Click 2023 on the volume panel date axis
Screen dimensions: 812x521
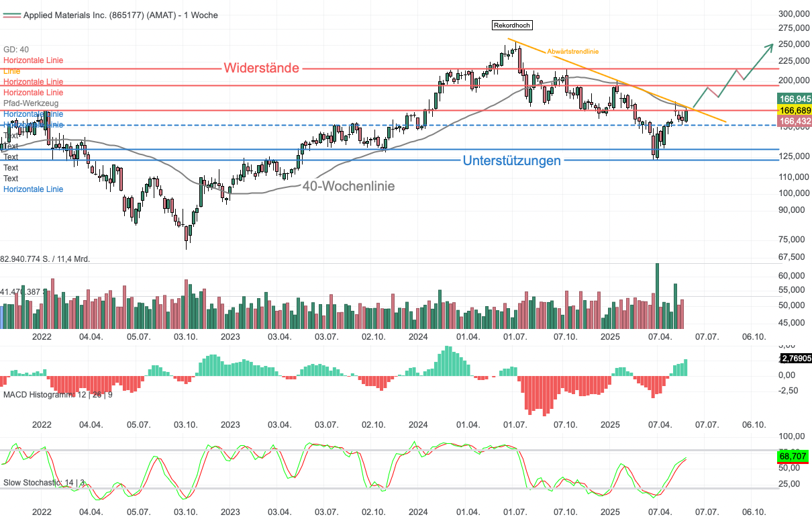click(230, 336)
